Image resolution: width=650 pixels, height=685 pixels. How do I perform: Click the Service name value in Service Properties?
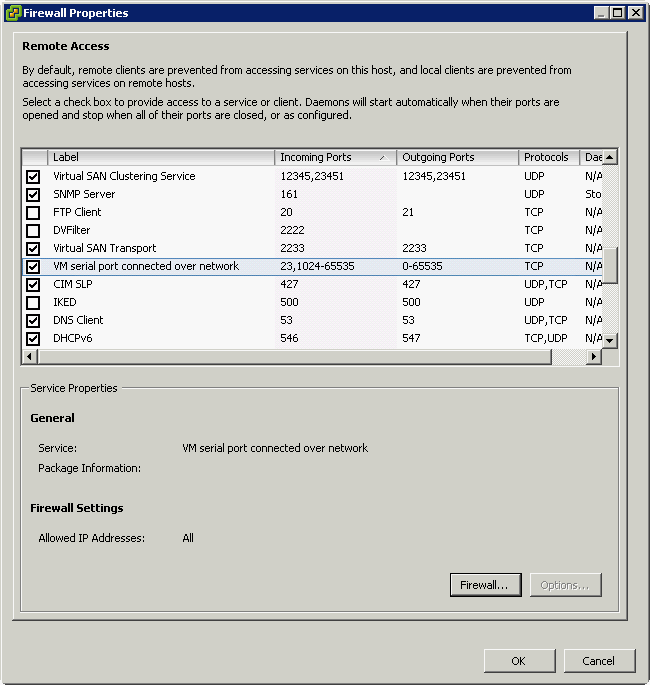point(275,448)
